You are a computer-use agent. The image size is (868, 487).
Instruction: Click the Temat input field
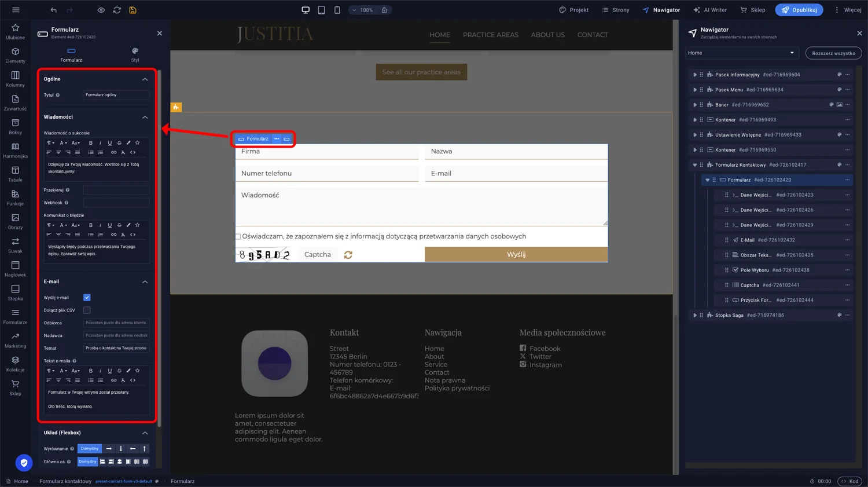pyautogui.click(x=116, y=348)
